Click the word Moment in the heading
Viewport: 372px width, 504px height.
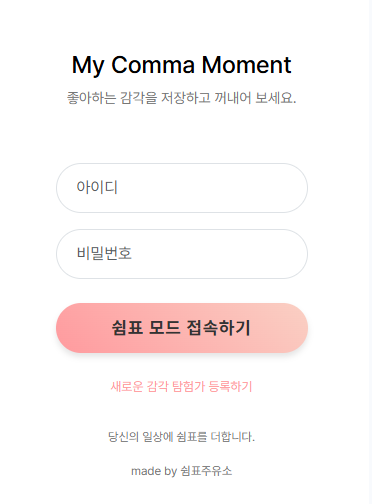pos(247,65)
